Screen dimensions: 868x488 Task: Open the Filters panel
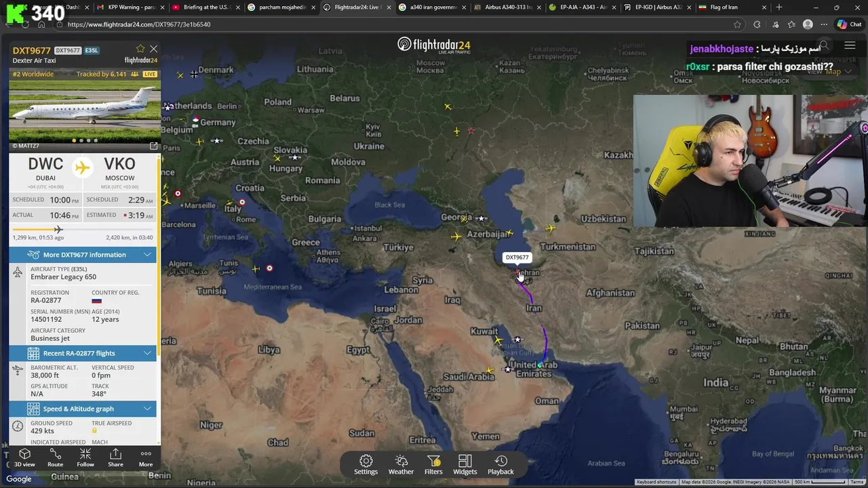tap(433, 465)
